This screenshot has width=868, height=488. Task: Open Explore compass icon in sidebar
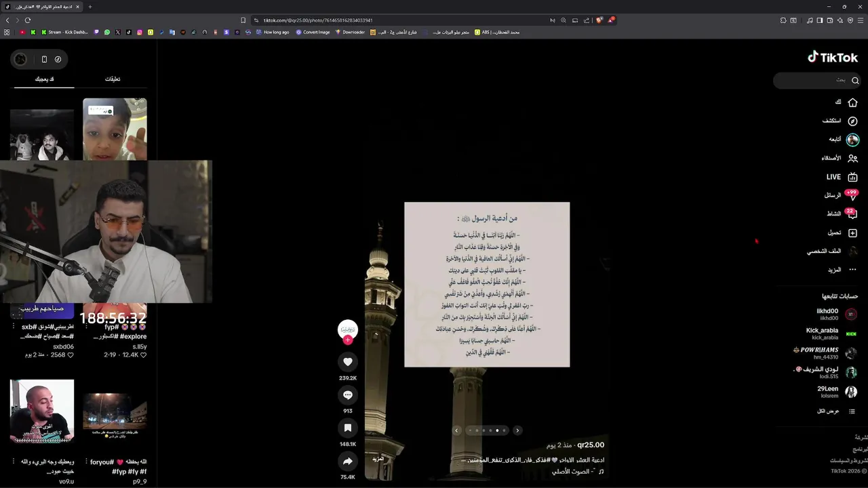852,121
